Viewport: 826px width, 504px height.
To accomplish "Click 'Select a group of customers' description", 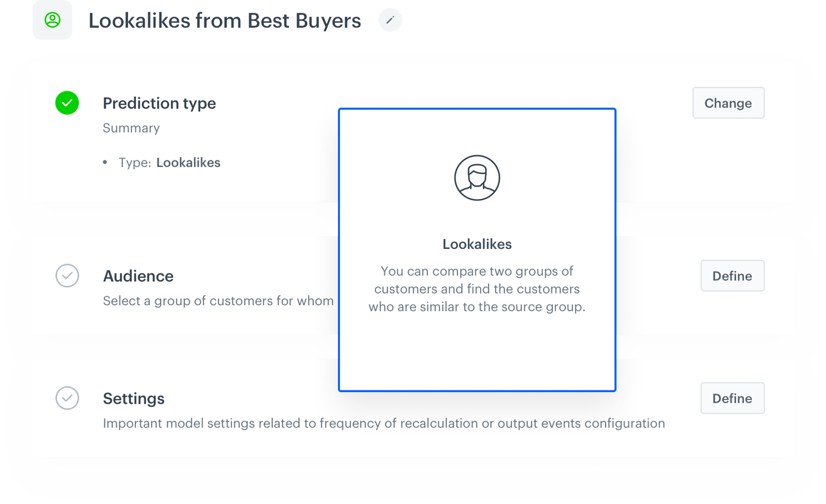I will tap(218, 301).
